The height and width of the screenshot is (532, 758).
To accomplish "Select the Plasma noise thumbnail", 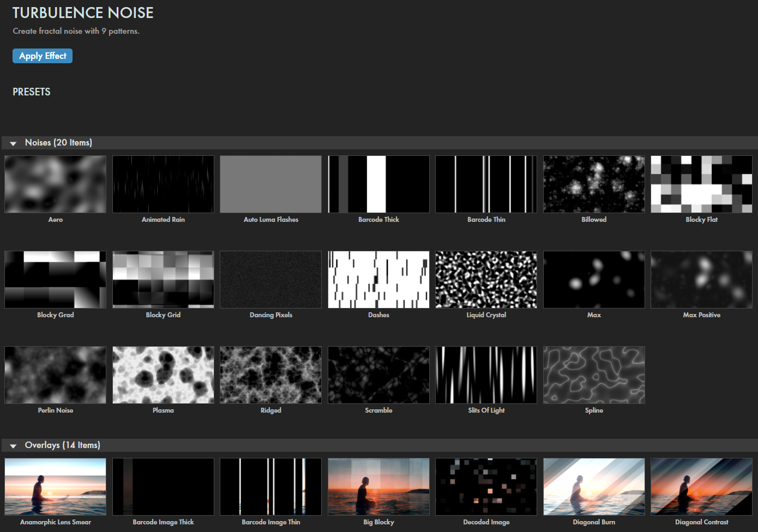I will (x=163, y=375).
